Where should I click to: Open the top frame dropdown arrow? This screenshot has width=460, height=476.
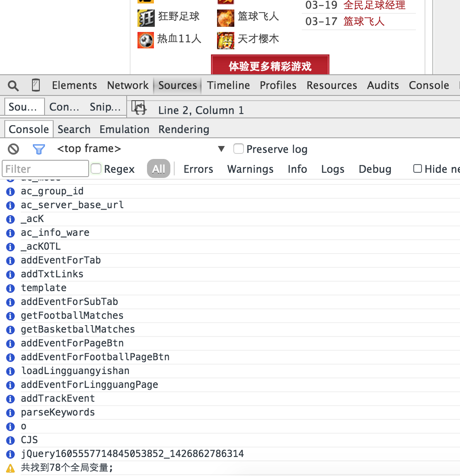(x=221, y=149)
